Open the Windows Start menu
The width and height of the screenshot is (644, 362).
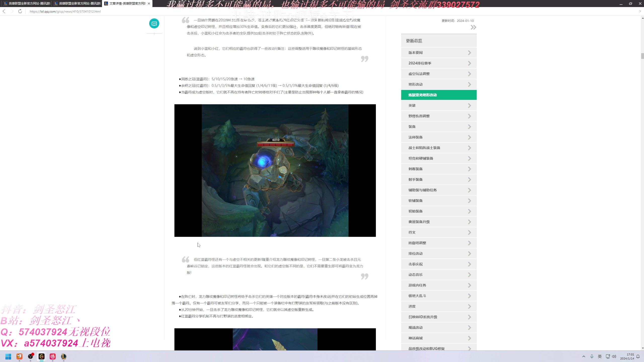tap(8, 356)
